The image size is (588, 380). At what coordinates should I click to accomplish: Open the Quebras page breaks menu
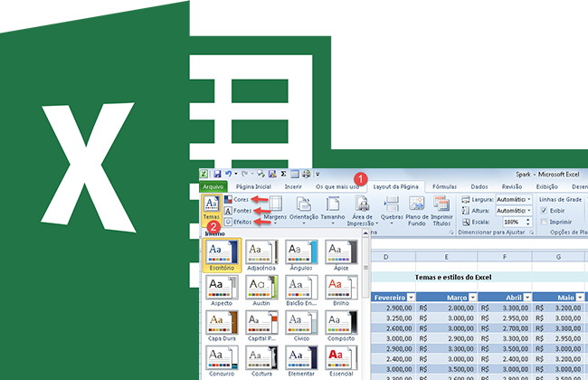(392, 211)
